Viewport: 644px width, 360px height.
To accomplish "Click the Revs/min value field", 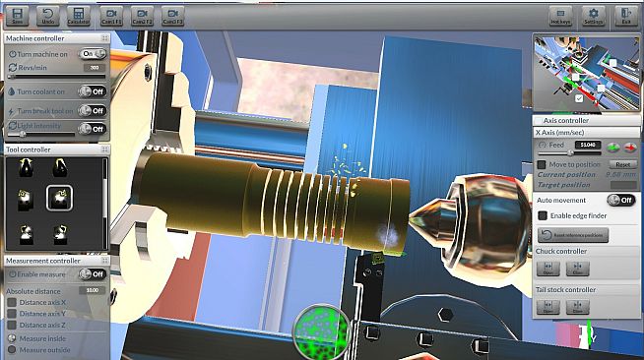I will click(x=95, y=68).
